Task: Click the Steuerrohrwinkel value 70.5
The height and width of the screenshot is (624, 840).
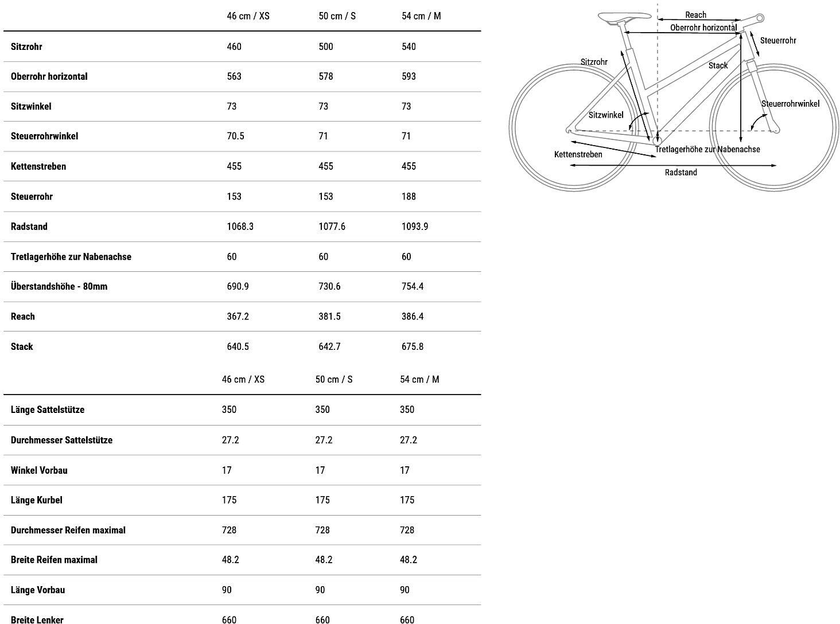Action: click(x=235, y=136)
